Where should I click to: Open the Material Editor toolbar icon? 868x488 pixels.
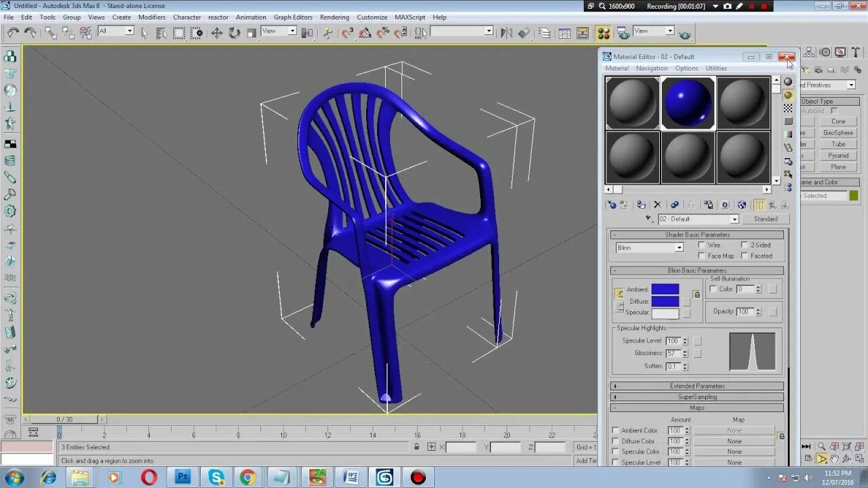[603, 33]
